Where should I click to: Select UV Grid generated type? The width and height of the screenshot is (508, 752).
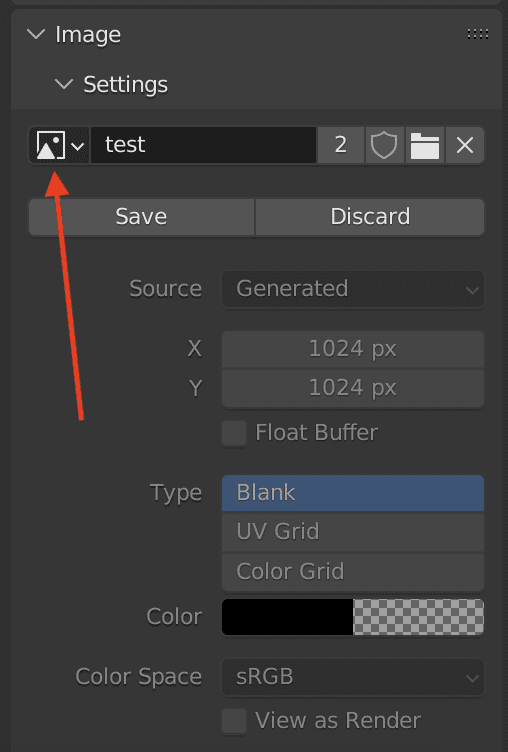tap(353, 532)
